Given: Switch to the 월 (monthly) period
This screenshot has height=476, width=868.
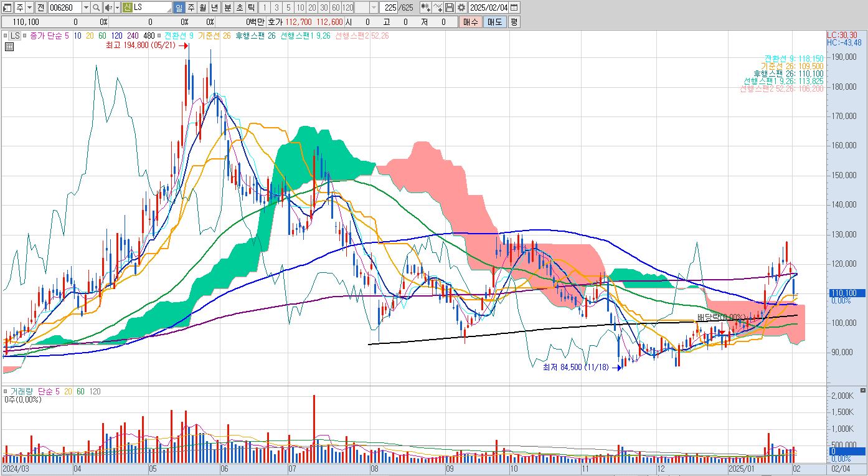Looking at the screenshot, I should point(203,7).
